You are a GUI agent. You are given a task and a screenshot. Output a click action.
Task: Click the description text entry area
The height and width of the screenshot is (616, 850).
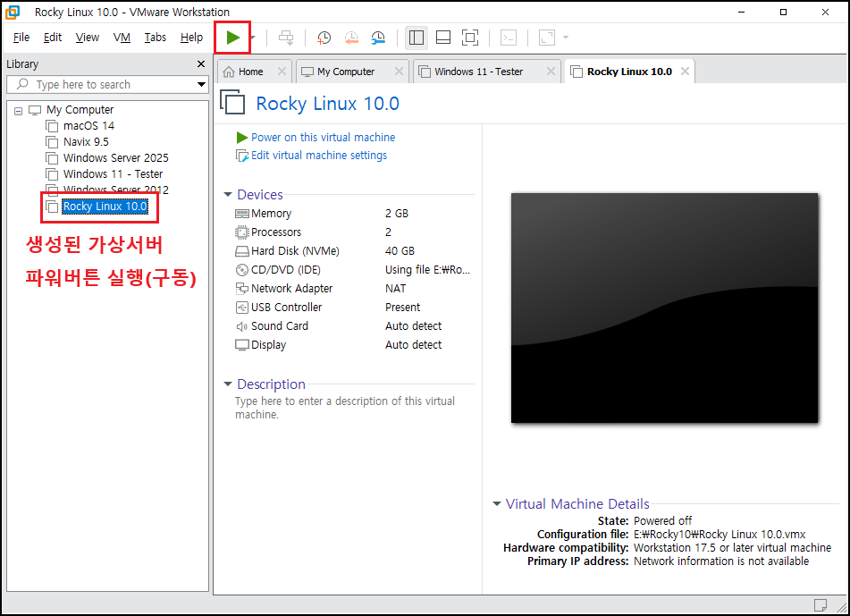[x=345, y=408]
